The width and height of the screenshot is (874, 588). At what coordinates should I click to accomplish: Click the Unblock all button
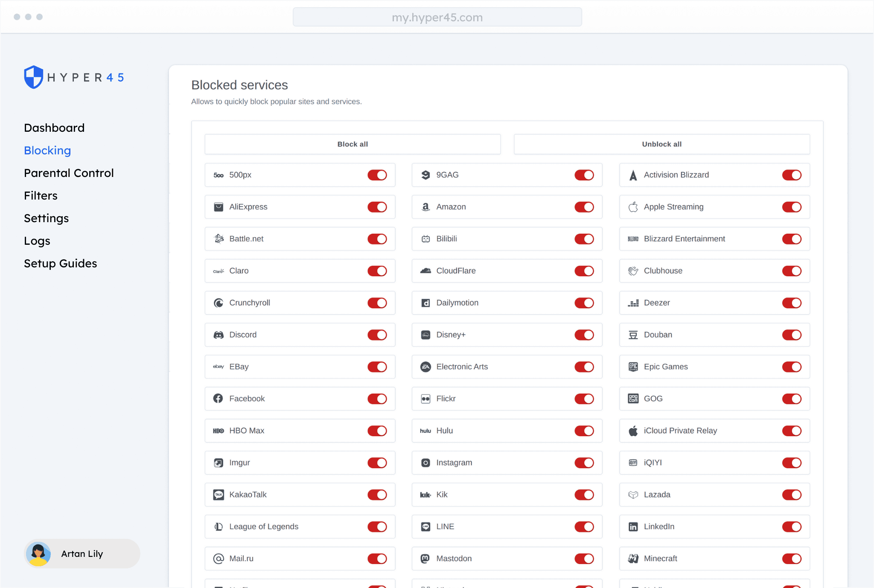[x=662, y=144]
